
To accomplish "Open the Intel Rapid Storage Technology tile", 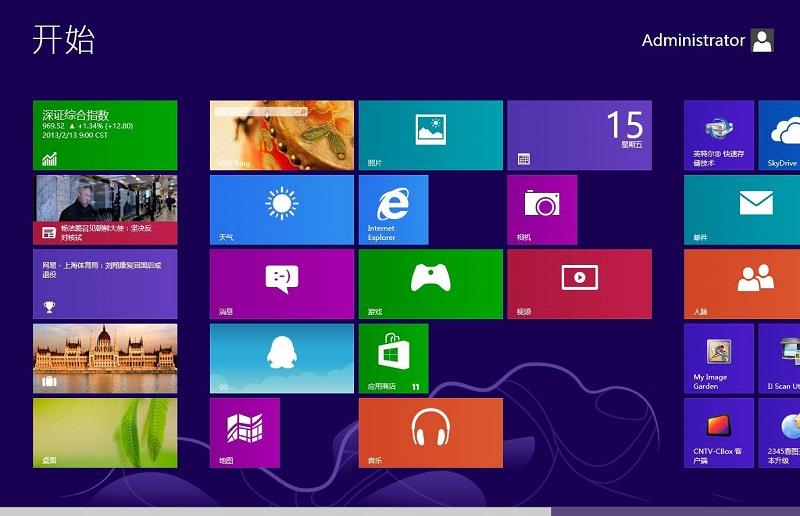I will pos(719,135).
